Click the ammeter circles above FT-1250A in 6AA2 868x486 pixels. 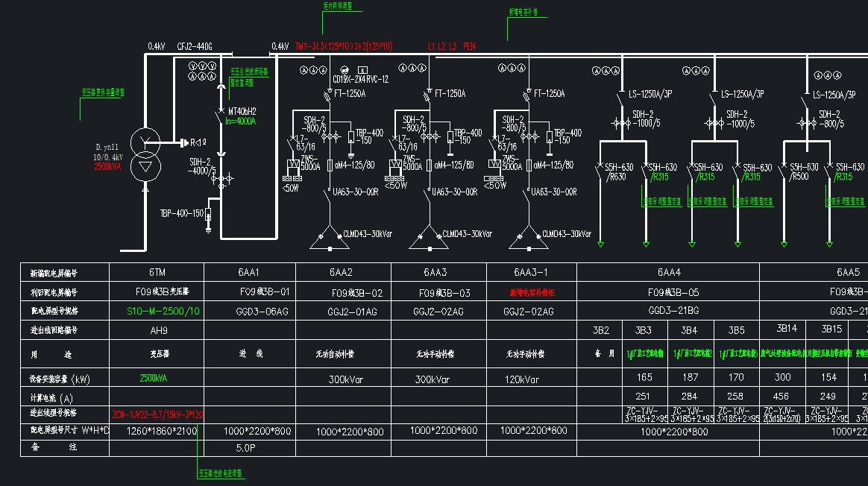pos(313,70)
